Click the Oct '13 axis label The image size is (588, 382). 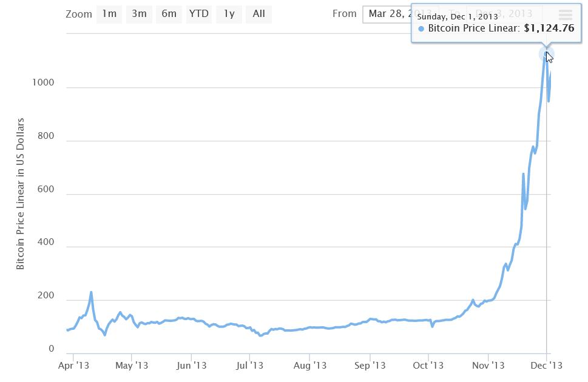coord(428,366)
